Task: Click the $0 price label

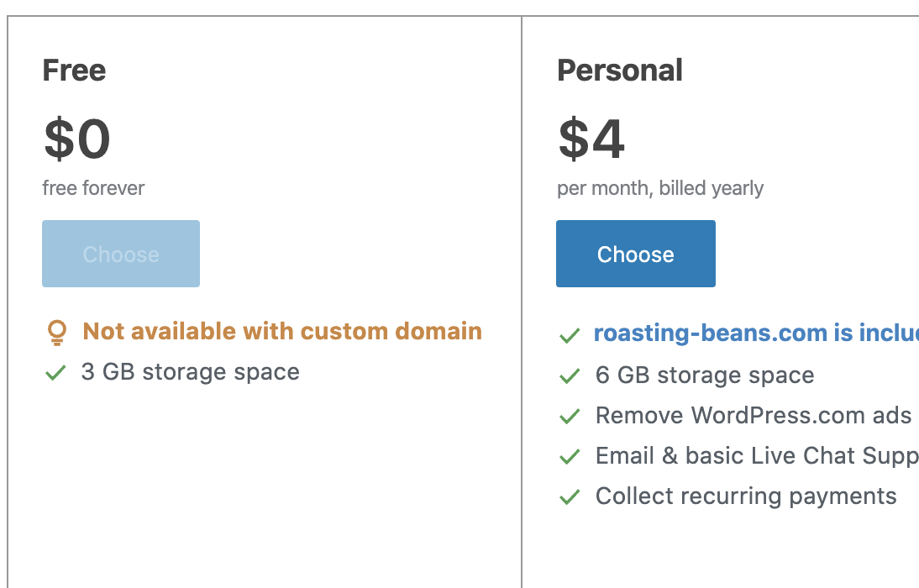Action: coord(76,139)
